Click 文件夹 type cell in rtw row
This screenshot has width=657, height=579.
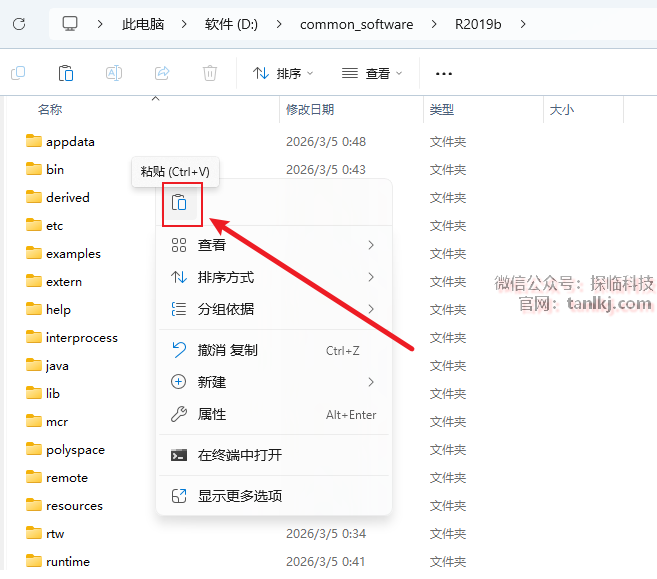[x=448, y=534]
